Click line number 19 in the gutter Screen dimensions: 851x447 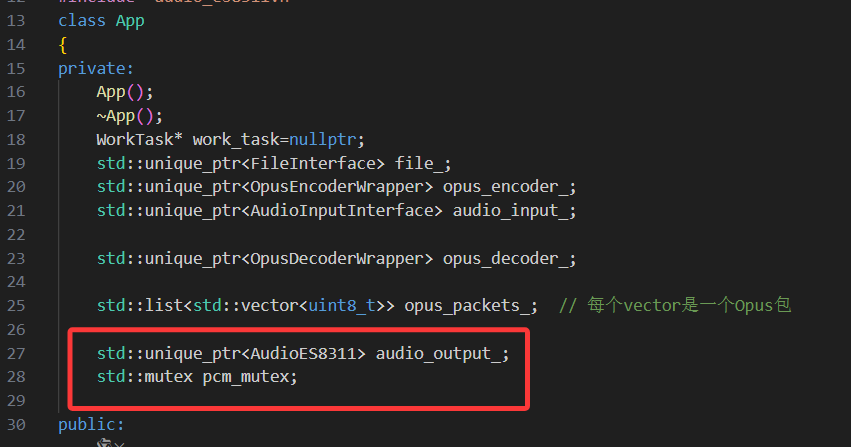pos(16,163)
